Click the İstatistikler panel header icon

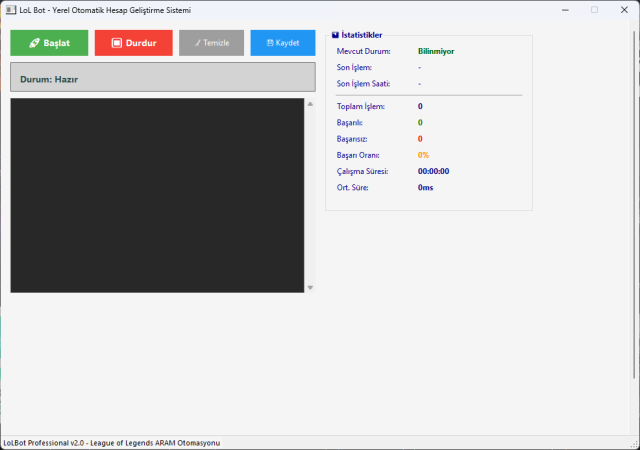(x=335, y=35)
